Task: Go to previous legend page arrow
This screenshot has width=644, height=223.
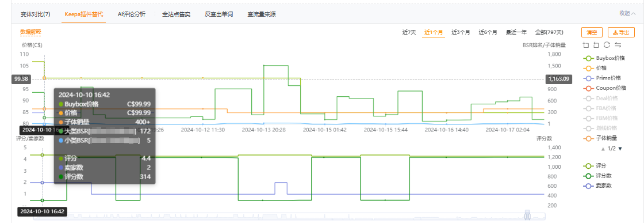Action: [x=603, y=149]
